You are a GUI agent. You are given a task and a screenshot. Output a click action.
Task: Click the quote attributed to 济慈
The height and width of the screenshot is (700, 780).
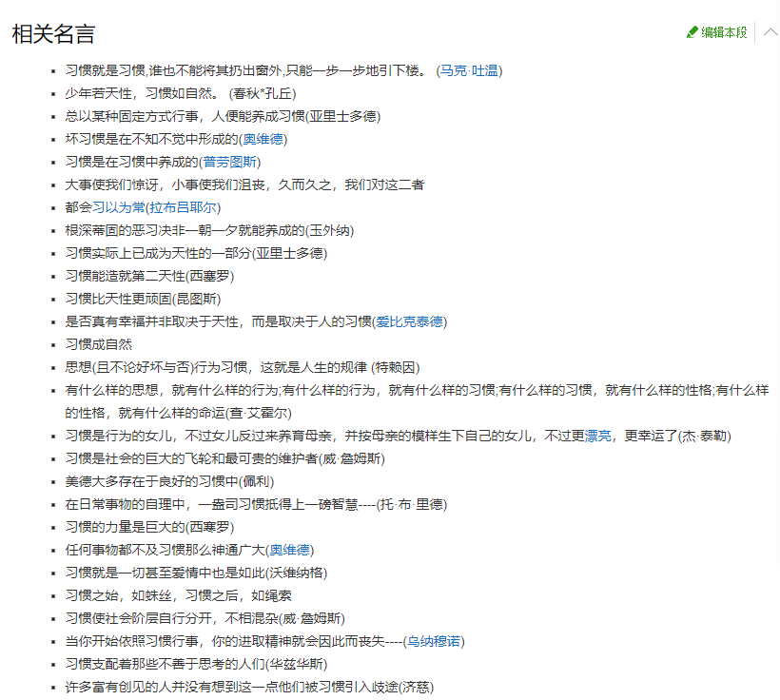249,687
